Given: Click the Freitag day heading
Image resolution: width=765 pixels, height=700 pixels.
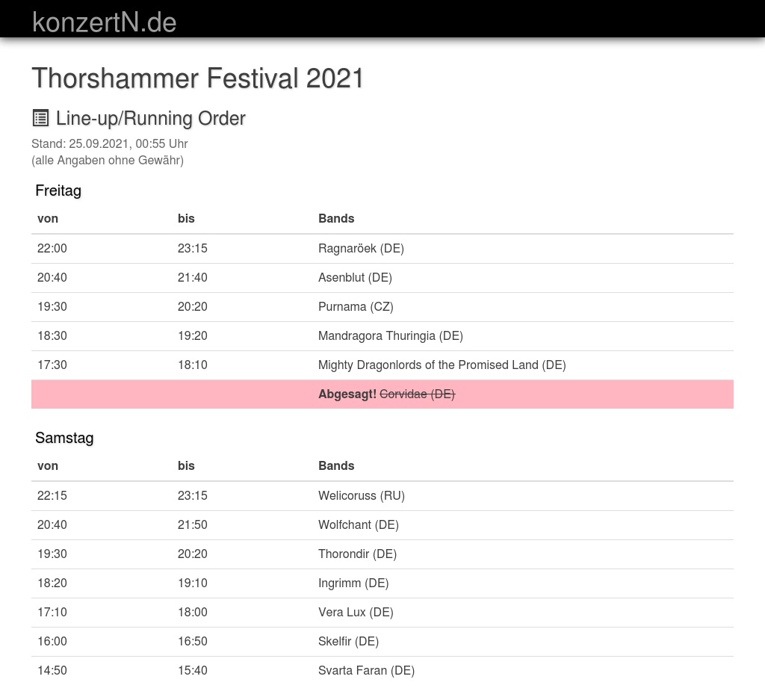Looking at the screenshot, I should pos(58,191).
